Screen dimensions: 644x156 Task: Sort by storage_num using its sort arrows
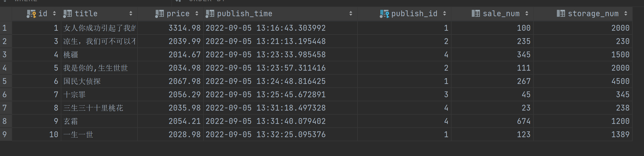pyautogui.click(x=626, y=14)
